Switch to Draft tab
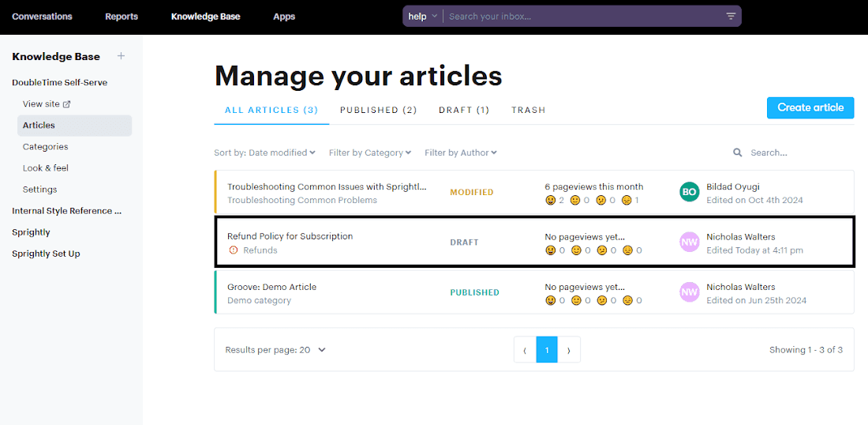 pyautogui.click(x=464, y=110)
